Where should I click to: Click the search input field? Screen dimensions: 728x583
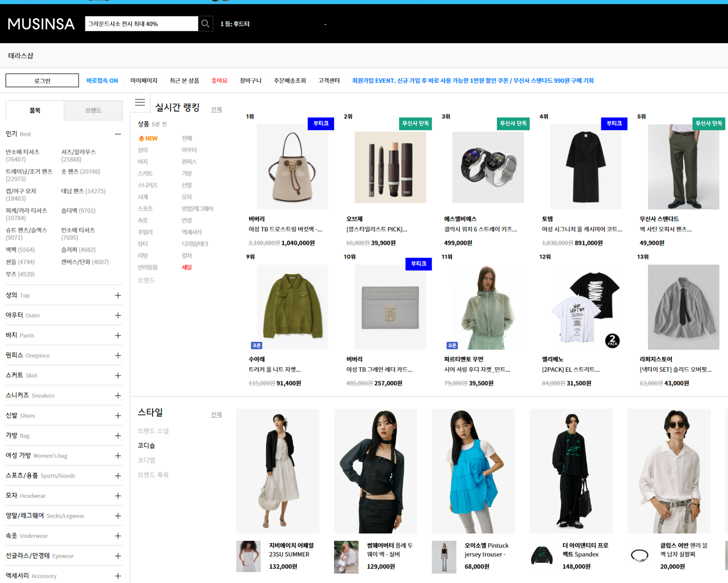point(142,24)
